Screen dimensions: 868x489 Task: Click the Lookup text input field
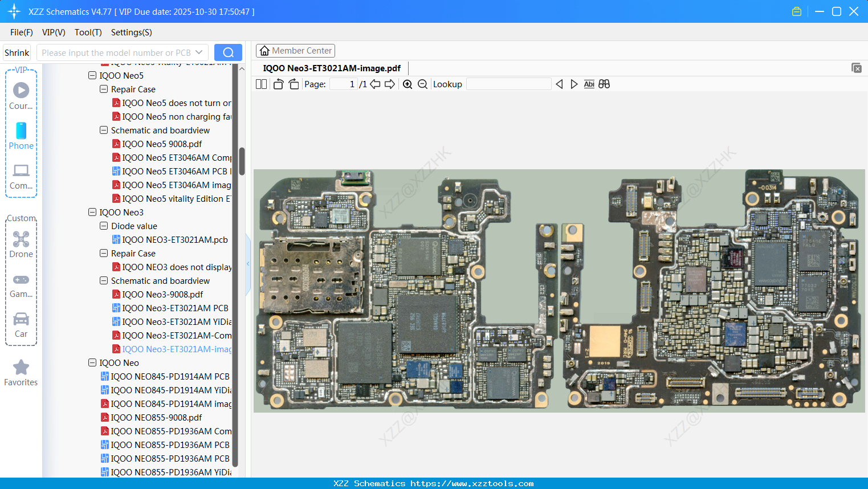(x=508, y=84)
